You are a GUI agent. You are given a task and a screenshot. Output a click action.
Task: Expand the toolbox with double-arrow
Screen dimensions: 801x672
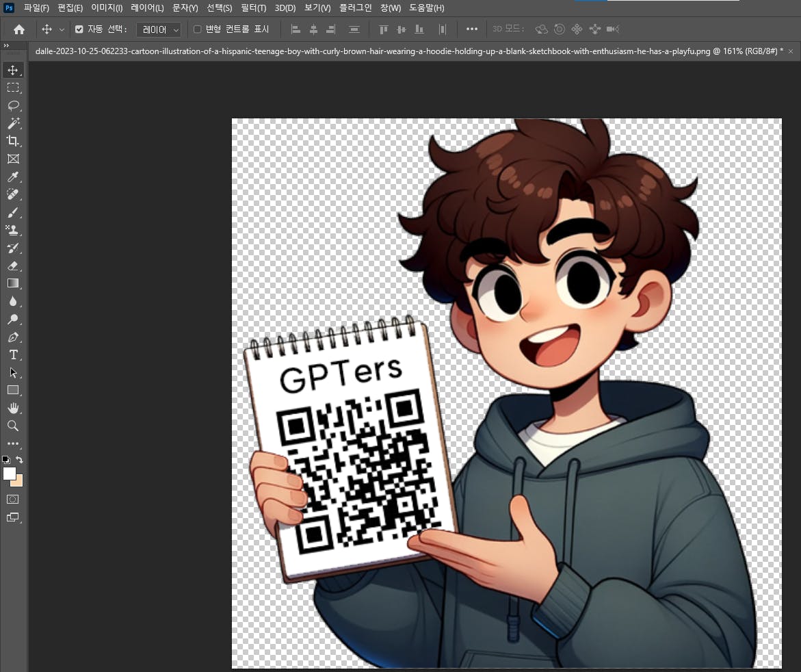point(6,45)
